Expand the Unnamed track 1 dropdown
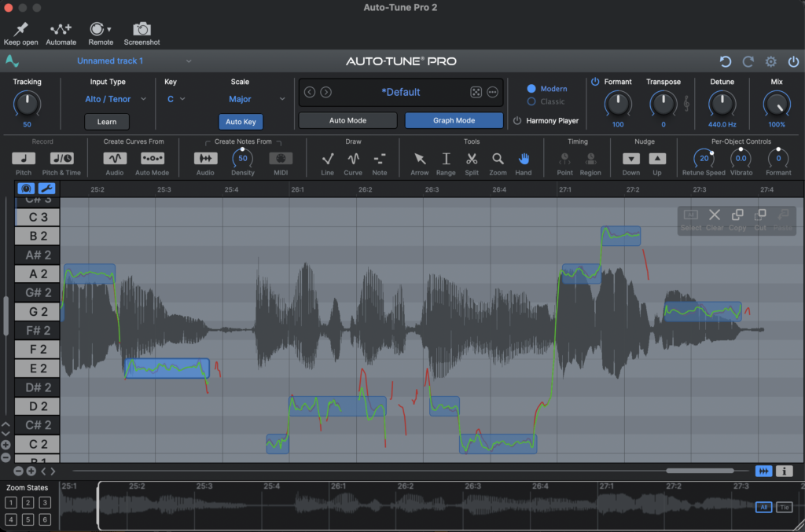 [189, 61]
